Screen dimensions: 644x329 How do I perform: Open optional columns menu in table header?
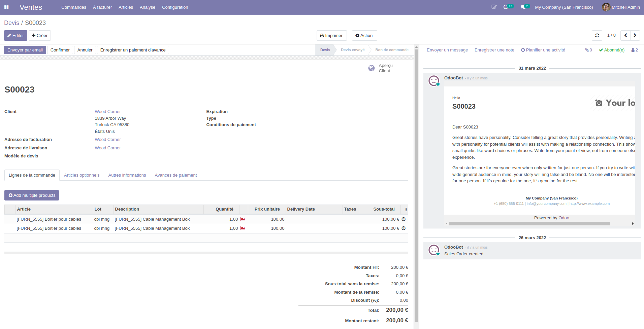[406, 210]
